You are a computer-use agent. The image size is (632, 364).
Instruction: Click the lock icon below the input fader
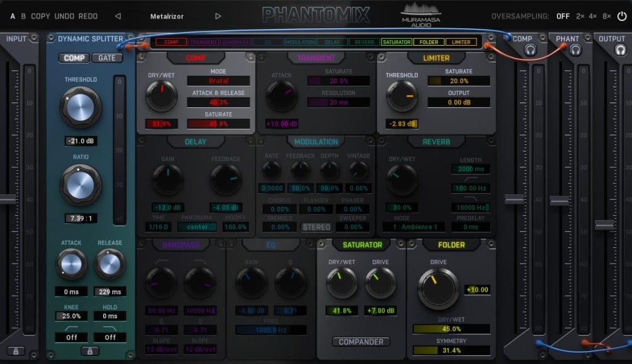click(x=15, y=351)
